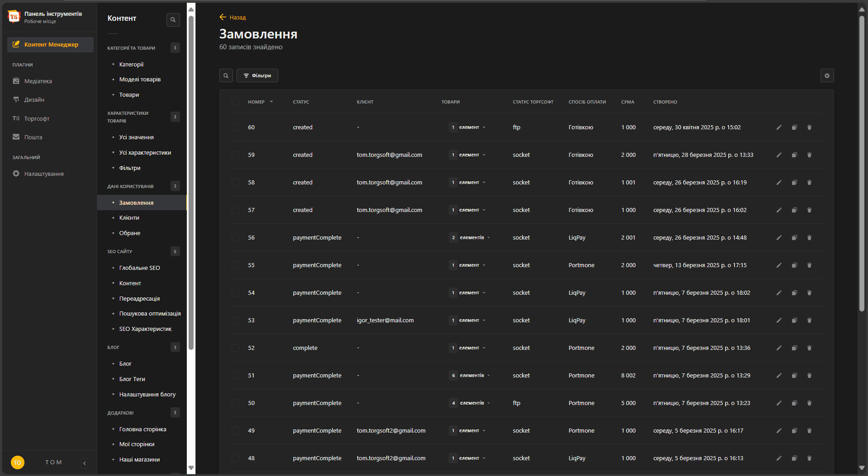The width and height of the screenshot is (868, 476).
Task: Open Медіатека plugin
Action: pos(33,81)
